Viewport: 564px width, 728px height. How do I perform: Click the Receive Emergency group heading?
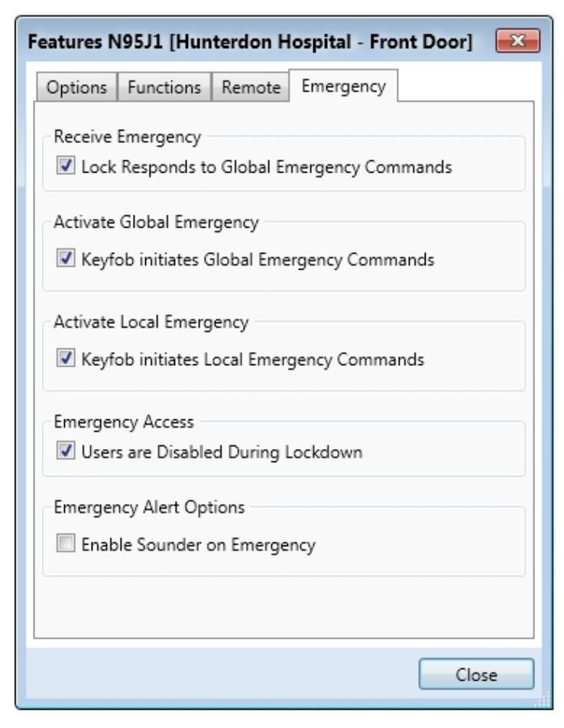pos(128,137)
